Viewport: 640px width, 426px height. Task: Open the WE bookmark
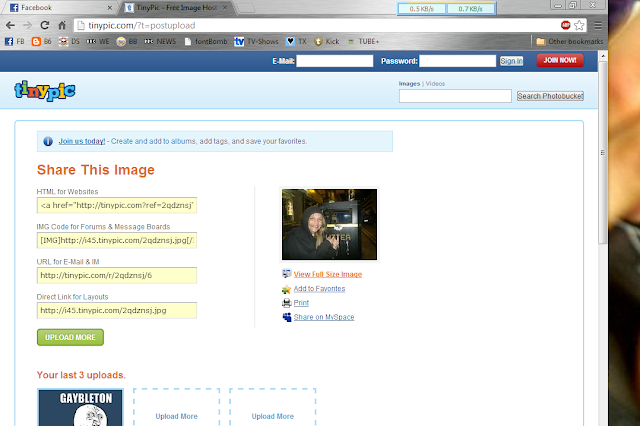98,41
